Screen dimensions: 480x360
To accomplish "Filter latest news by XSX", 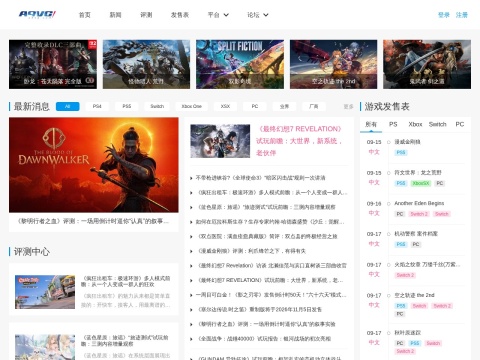I will (x=225, y=106).
